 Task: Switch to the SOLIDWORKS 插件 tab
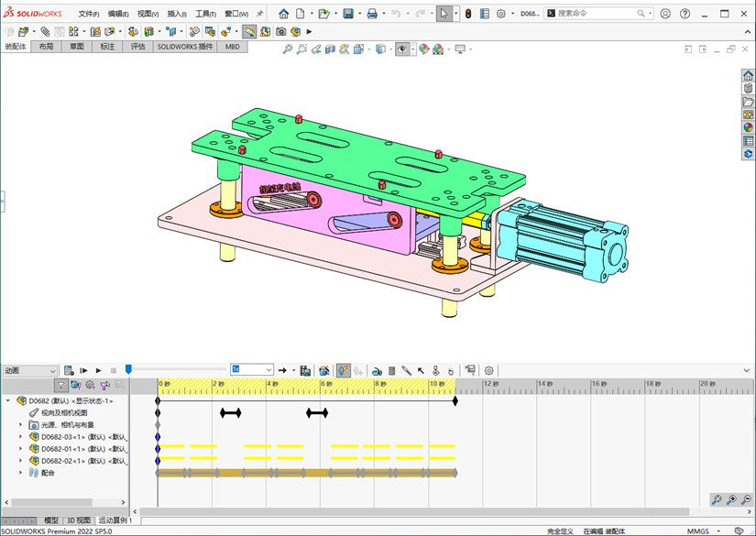(x=185, y=47)
